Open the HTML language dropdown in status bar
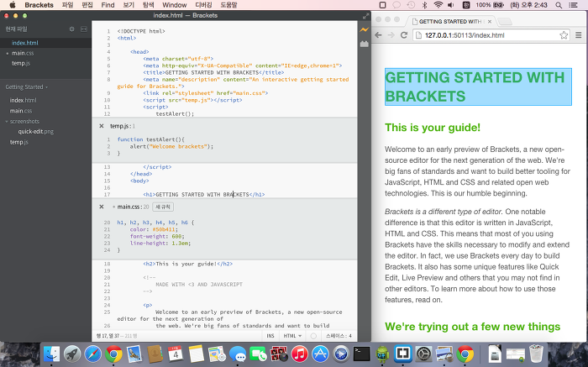 pos(292,336)
